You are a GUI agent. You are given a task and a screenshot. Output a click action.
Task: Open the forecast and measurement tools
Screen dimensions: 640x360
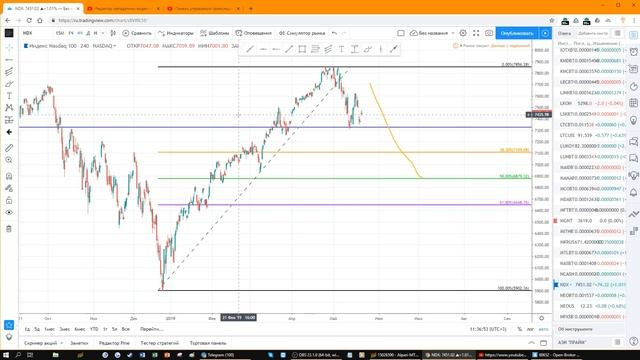pyautogui.click(x=9, y=120)
